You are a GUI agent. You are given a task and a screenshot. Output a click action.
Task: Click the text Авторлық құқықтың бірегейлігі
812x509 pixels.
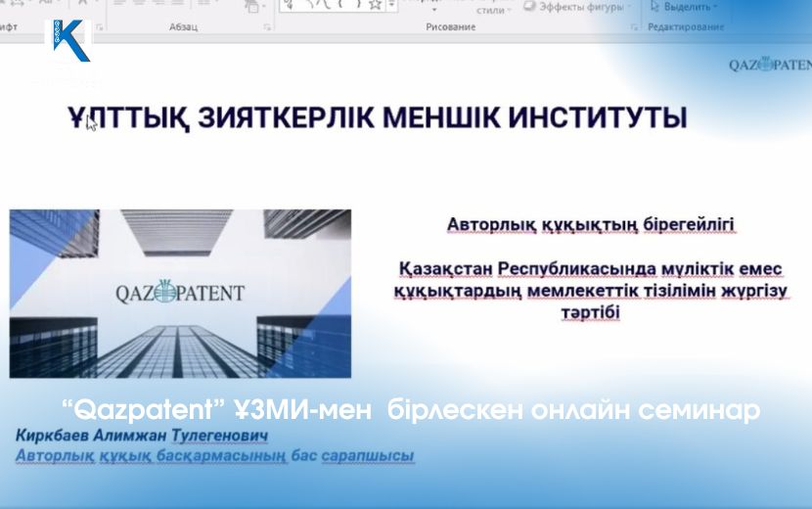pos(591,224)
